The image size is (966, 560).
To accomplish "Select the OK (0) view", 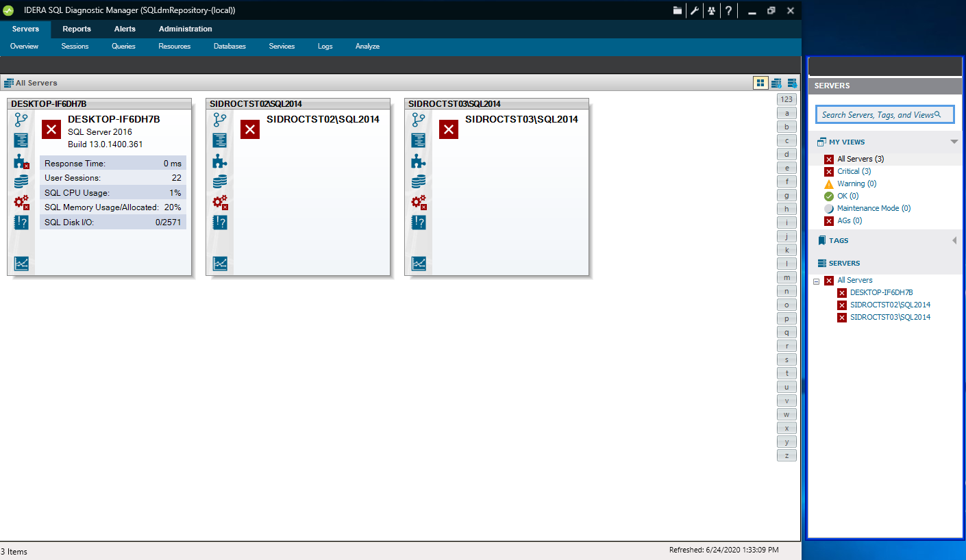I will (x=848, y=196).
